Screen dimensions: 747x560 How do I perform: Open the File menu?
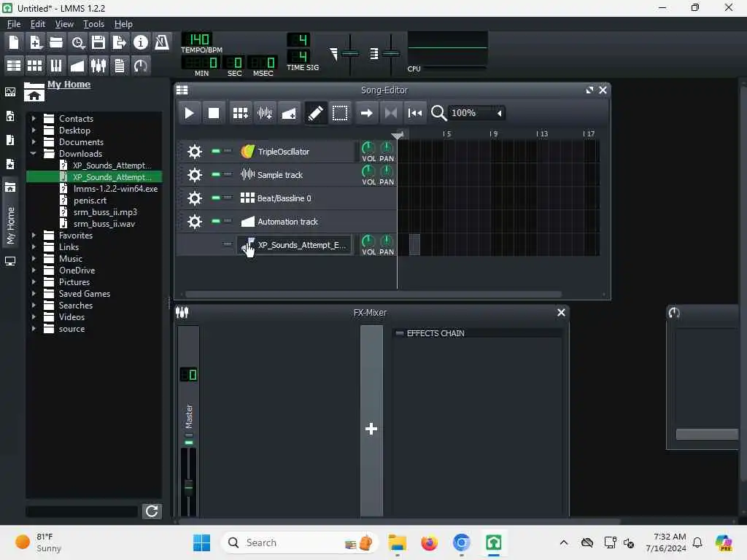click(14, 24)
